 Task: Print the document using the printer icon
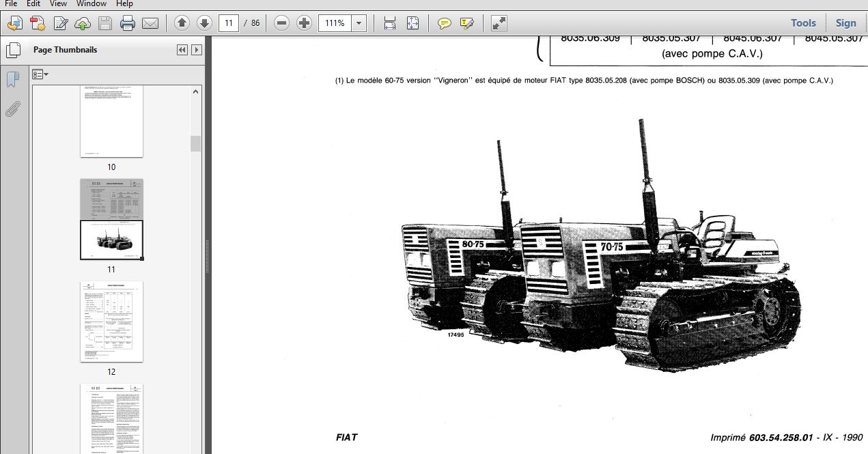tap(128, 23)
